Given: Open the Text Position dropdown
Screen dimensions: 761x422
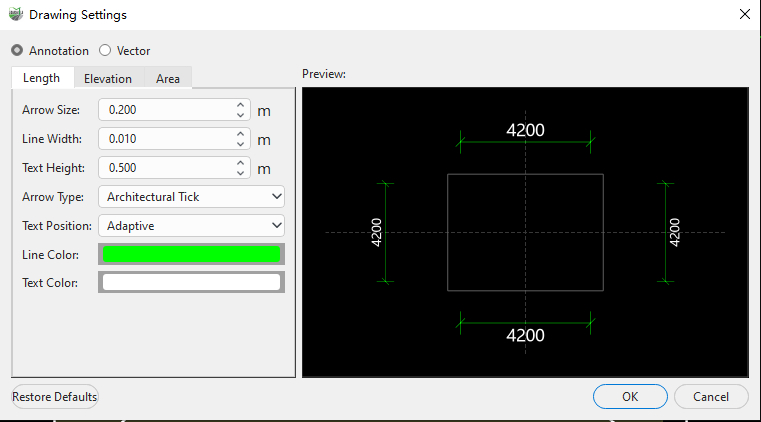Looking at the screenshot, I should 191,226.
